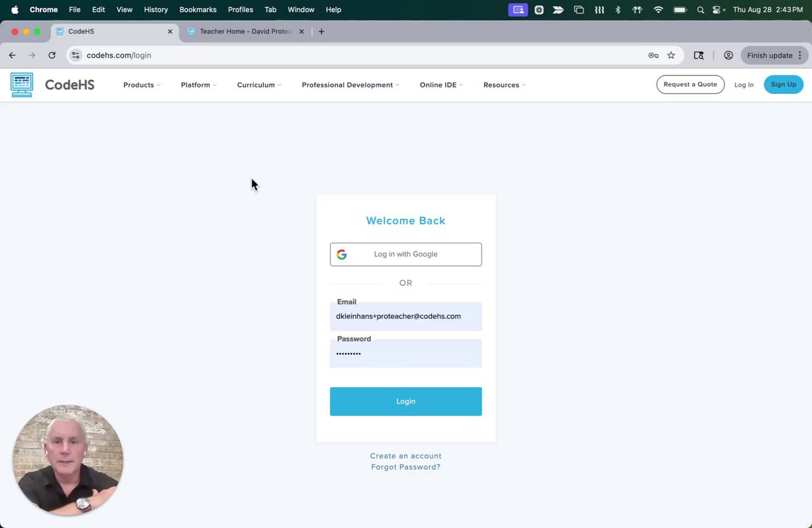Click the battery status icon

tap(681, 10)
